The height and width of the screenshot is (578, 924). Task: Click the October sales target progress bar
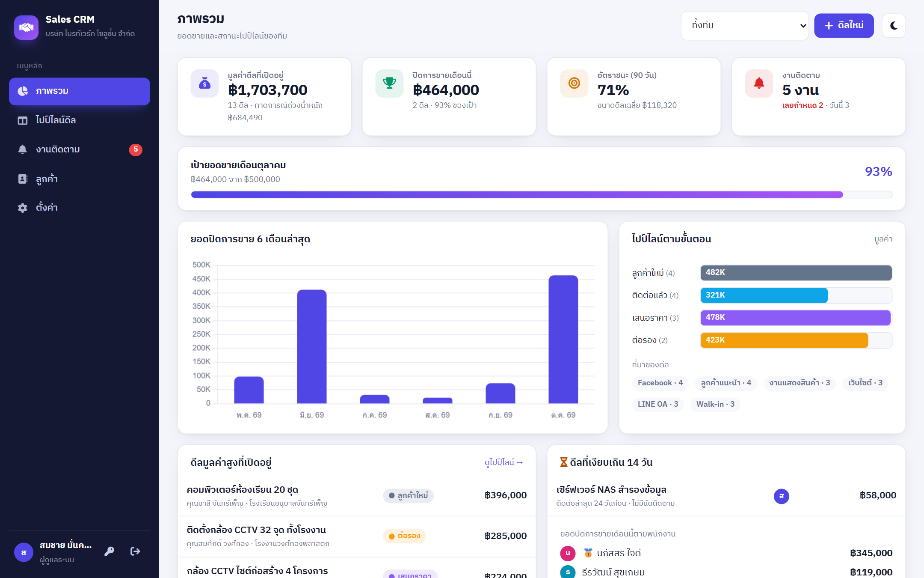point(542,195)
